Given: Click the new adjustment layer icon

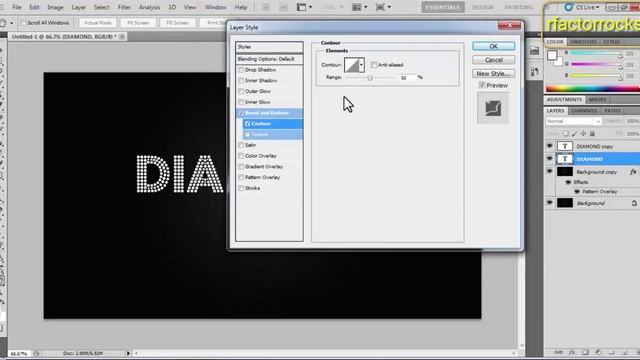Looking at the screenshot, I should click(598, 352).
